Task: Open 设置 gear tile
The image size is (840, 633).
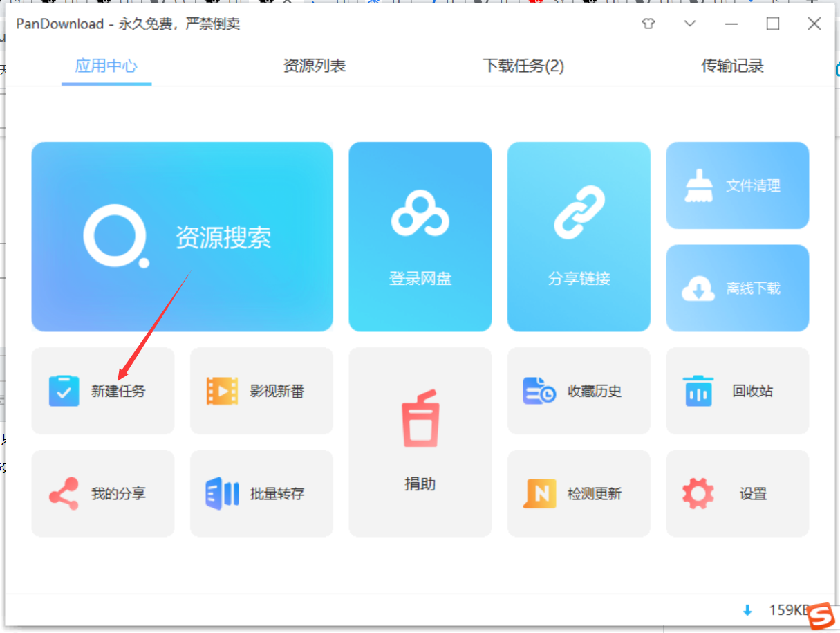Action: point(738,493)
